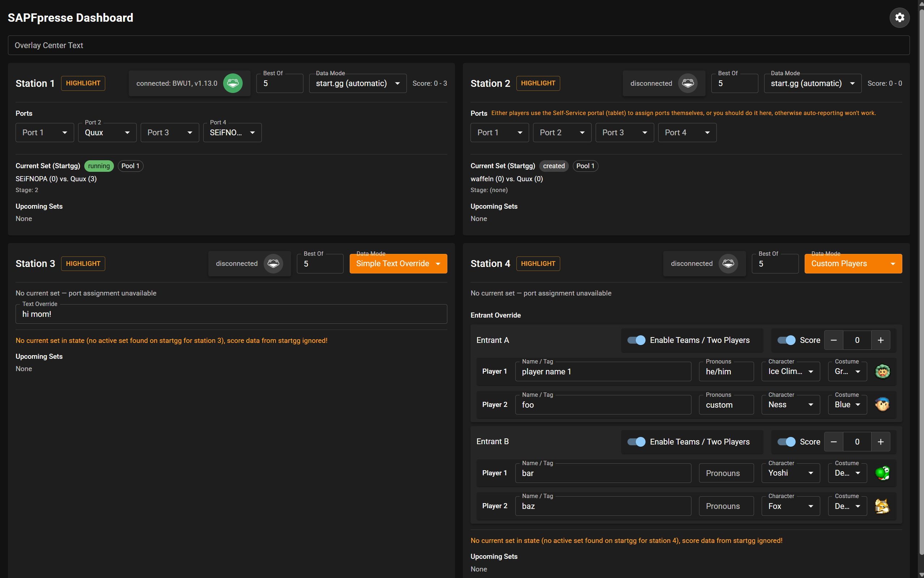
Task: Increase Entrant B score with plus button
Action: pyautogui.click(x=881, y=442)
